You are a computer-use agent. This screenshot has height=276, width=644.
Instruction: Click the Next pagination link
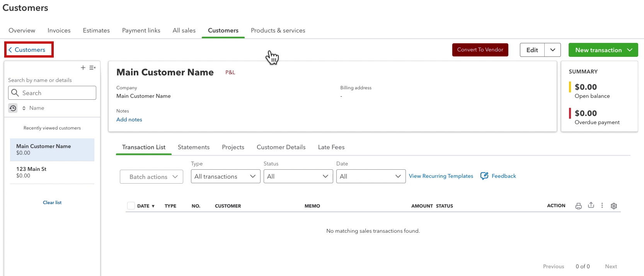click(611, 266)
